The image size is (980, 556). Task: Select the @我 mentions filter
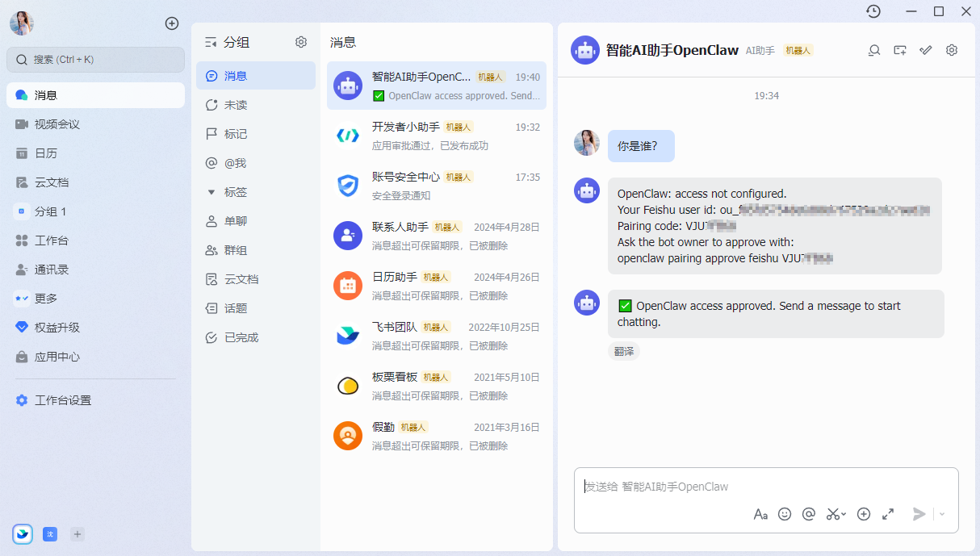[x=256, y=163]
